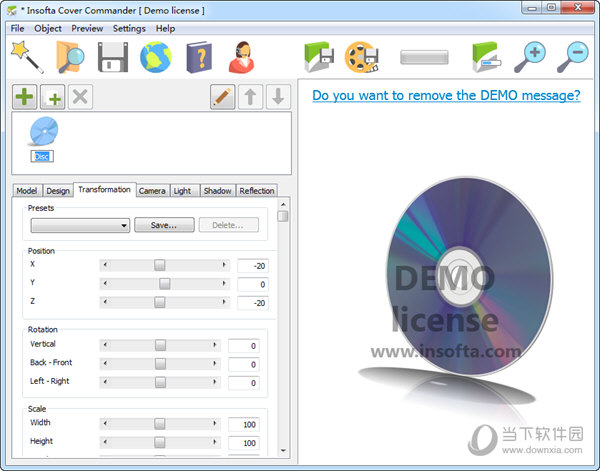Image resolution: width=600 pixels, height=471 pixels.
Task: Click the Height scale value field
Action: pyautogui.click(x=244, y=443)
